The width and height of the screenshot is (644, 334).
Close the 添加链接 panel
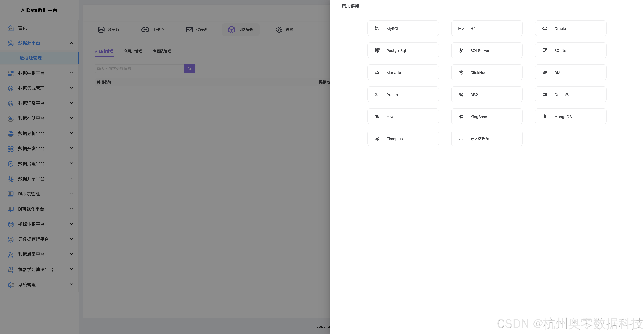click(x=337, y=6)
